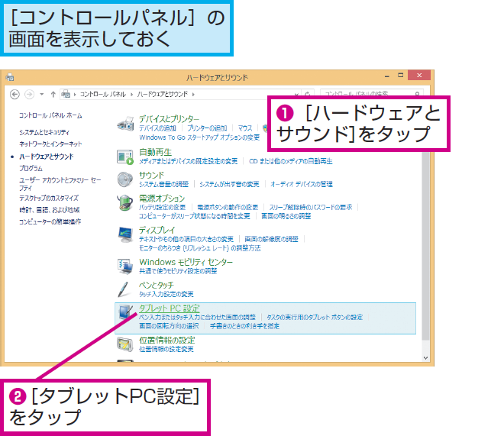The image size is (504, 436).
Task: Click タッチ入力設定の変更 link
Action: pyautogui.click(x=166, y=294)
